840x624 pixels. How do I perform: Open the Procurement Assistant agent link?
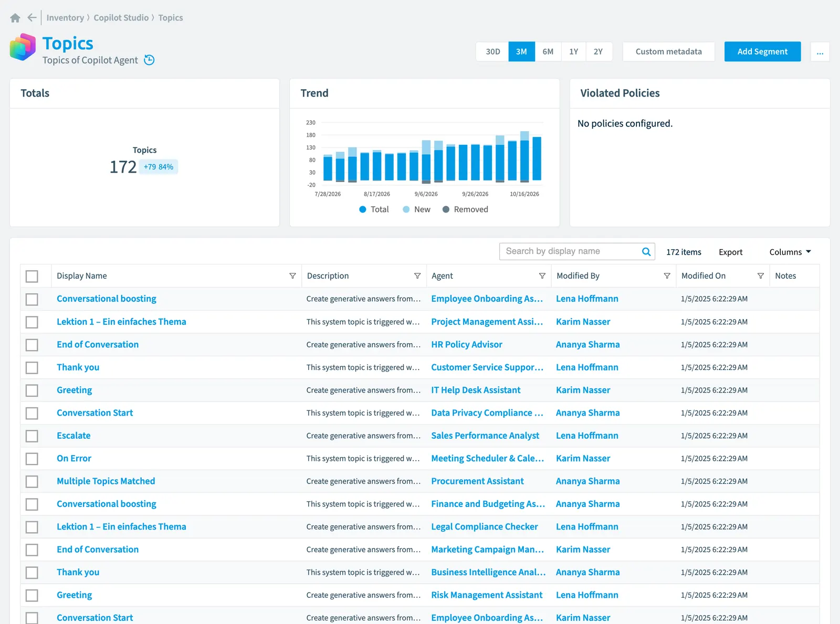click(477, 481)
